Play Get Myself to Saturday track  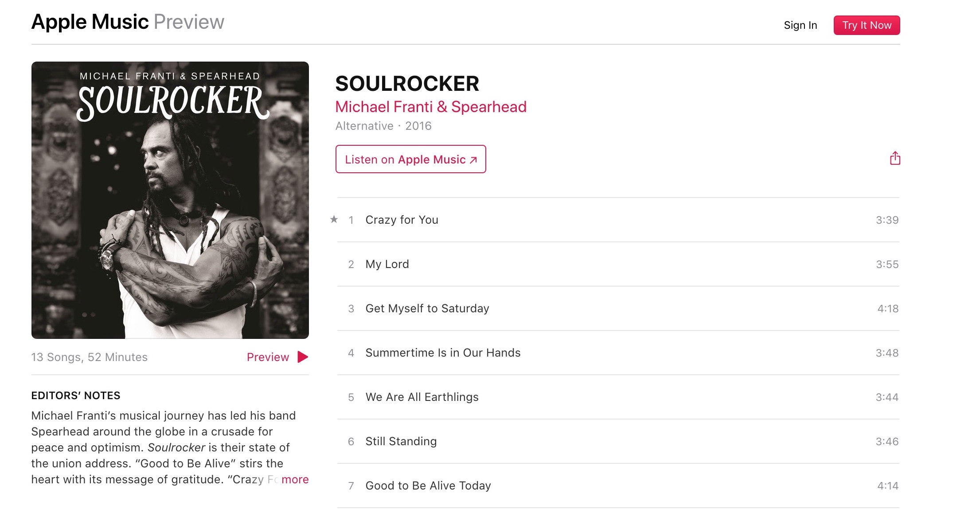coord(427,308)
